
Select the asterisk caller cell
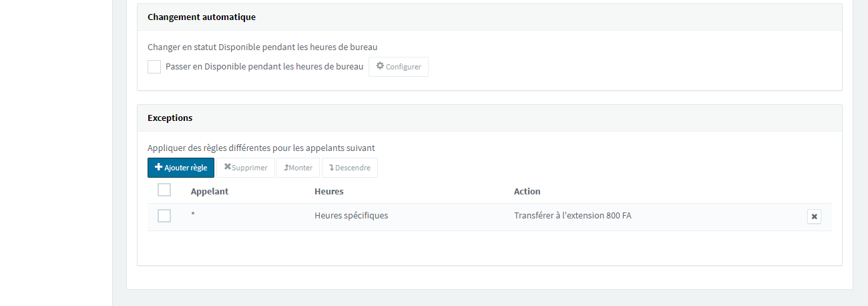click(x=193, y=216)
